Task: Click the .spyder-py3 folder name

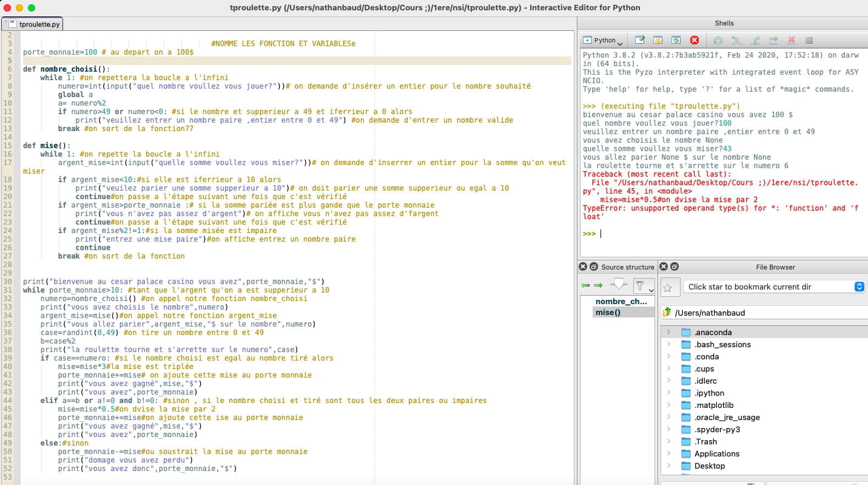Action: click(x=717, y=429)
